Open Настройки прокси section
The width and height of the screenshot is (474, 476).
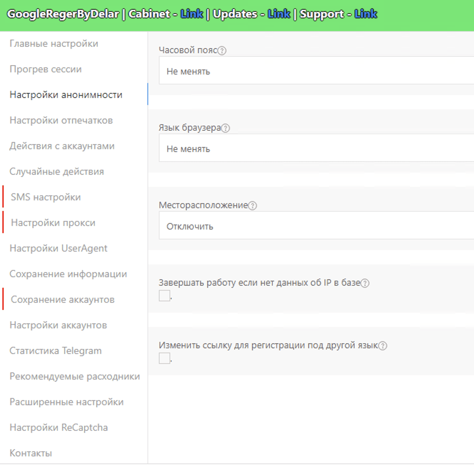tap(53, 223)
